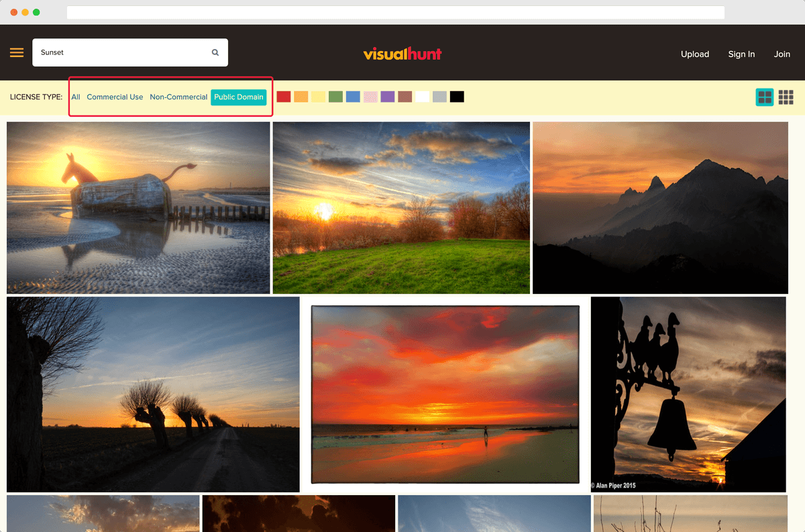This screenshot has width=805, height=532.
Task: Switch to large grid view
Action: (765, 97)
